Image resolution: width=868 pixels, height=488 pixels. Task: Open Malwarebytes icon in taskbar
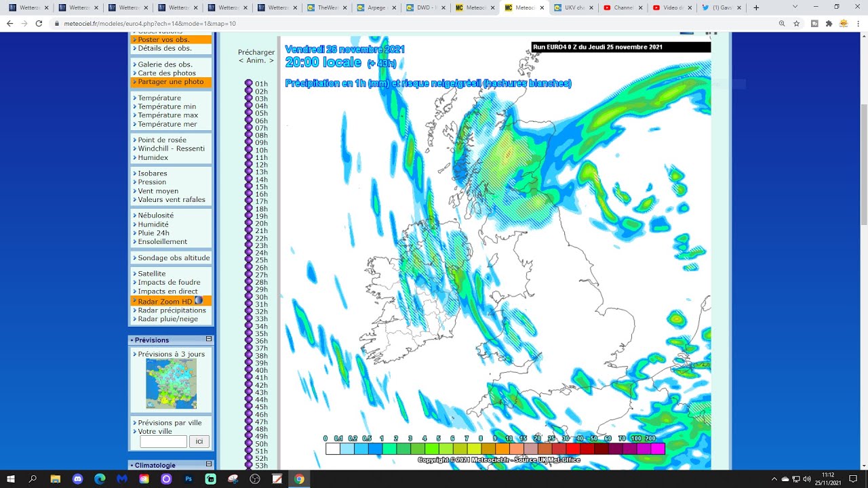[122, 479]
